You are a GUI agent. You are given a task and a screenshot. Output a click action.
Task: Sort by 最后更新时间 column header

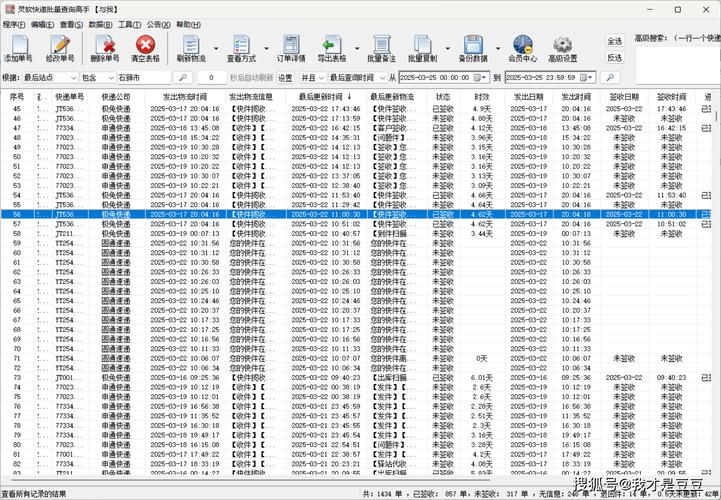point(323,97)
